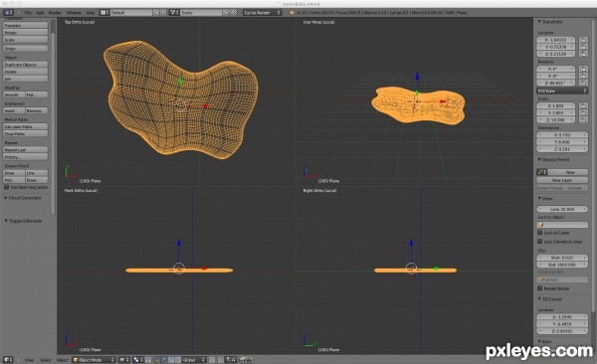Adjust the Lens value slider
Viewport: 597px width, 364px height.
pos(562,209)
